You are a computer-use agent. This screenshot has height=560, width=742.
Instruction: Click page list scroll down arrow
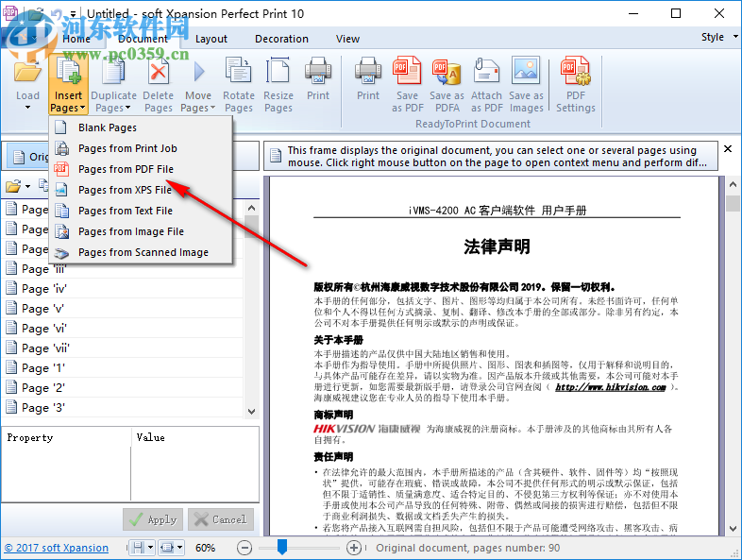coord(252,412)
